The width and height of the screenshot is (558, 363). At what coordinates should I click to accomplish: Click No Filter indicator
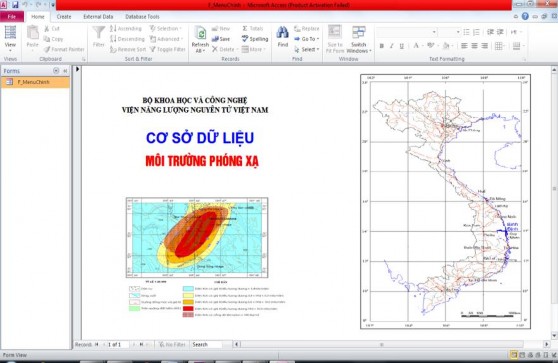(x=172, y=344)
